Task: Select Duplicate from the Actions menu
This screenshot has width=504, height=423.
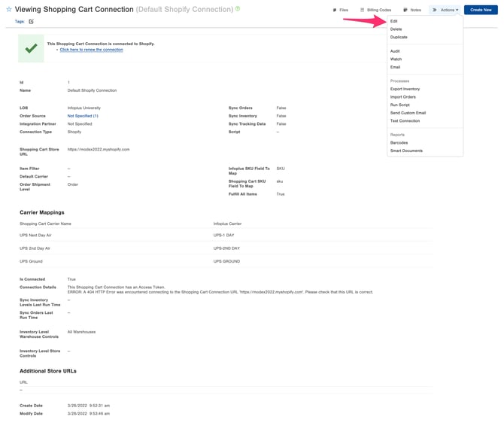Action: click(399, 37)
